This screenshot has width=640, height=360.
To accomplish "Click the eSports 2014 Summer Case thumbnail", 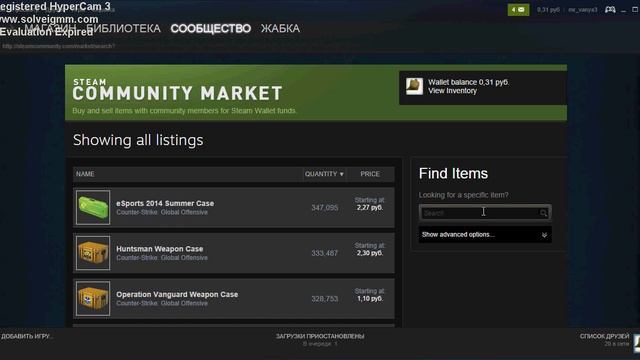I will pyautogui.click(x=93, y=207).
